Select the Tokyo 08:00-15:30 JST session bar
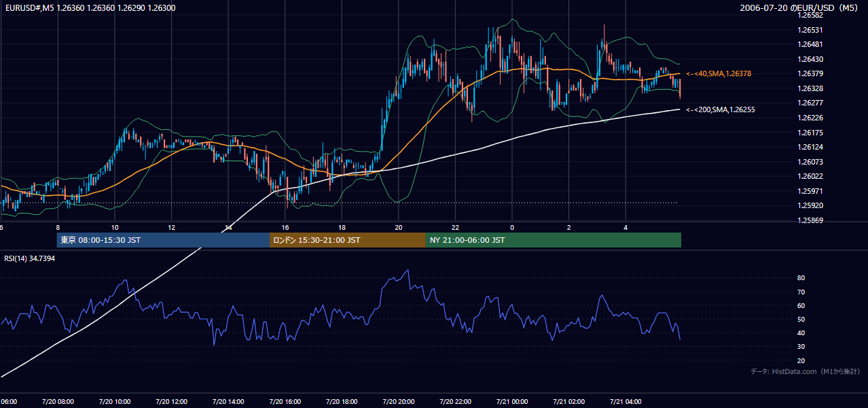 (x=163, y=240)
